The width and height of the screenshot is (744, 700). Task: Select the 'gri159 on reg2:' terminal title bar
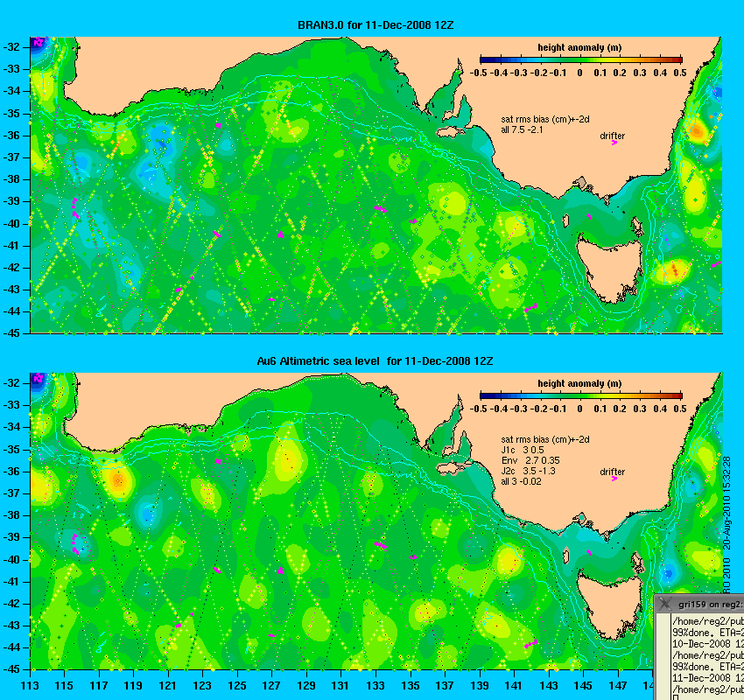[699, 604]
